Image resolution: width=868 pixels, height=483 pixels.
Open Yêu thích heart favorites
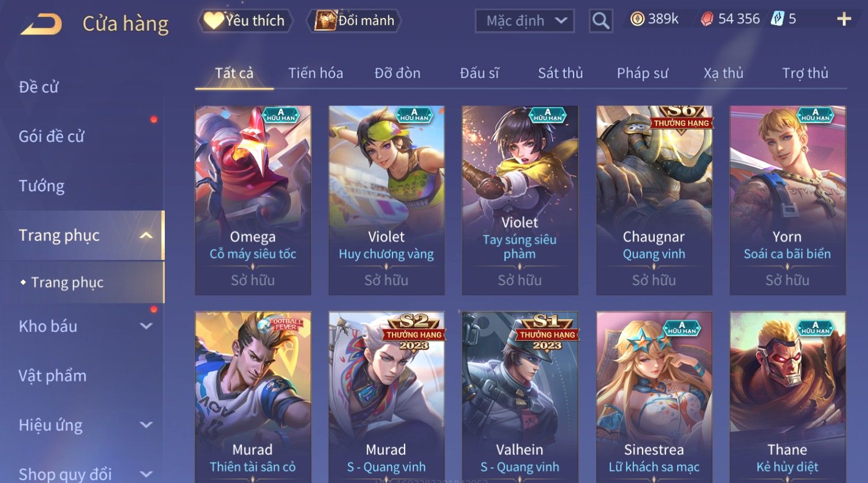pyautogui.click(x=245, y=21)
